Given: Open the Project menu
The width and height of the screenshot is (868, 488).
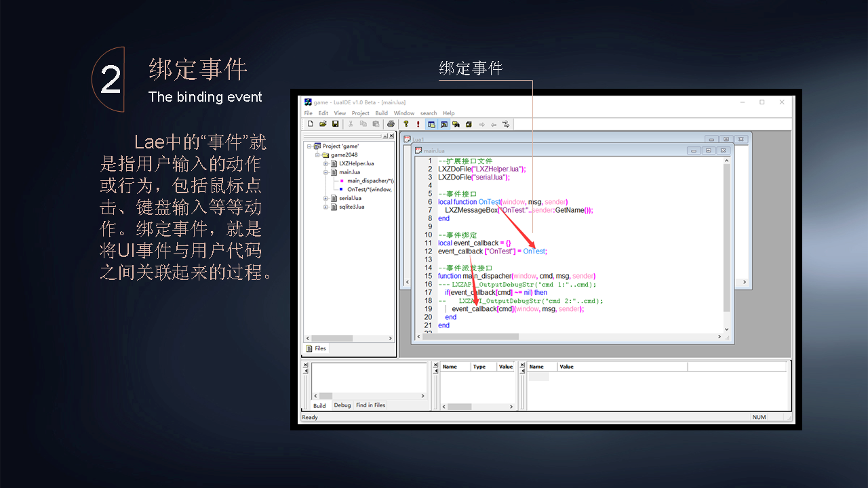Looking at the screenshot, I should [361, 113].
